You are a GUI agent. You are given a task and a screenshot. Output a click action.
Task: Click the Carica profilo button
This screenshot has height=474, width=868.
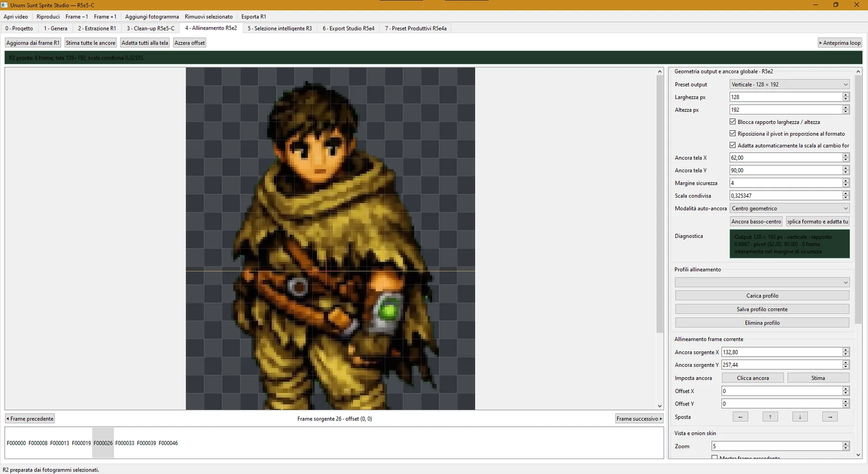[762, 296]
